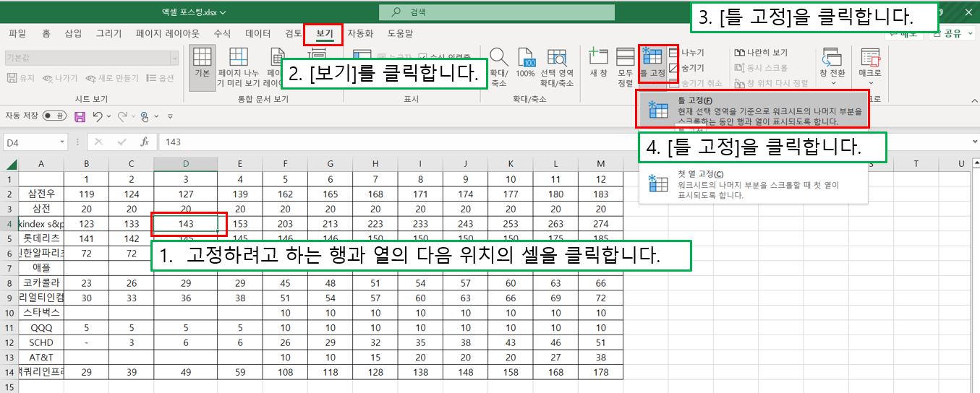The image size is (980, 393).
Task: Click the 창 전환 icon
Action: coord(832,58)
